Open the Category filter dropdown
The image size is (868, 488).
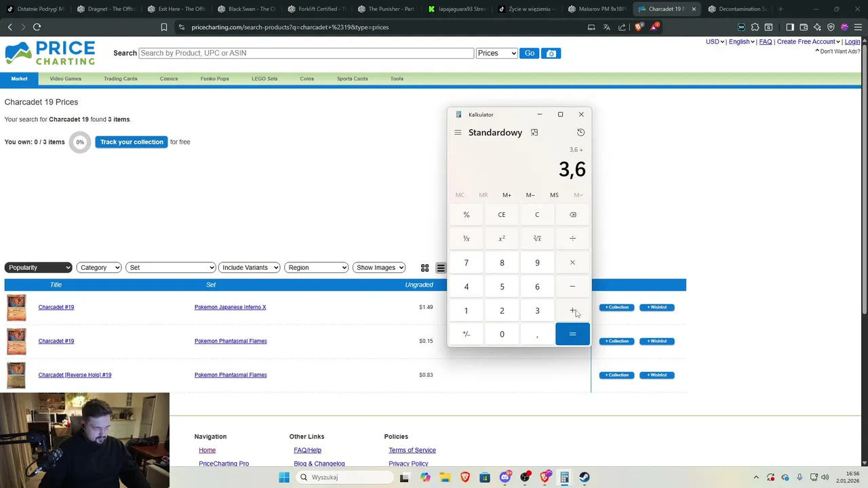99,268
